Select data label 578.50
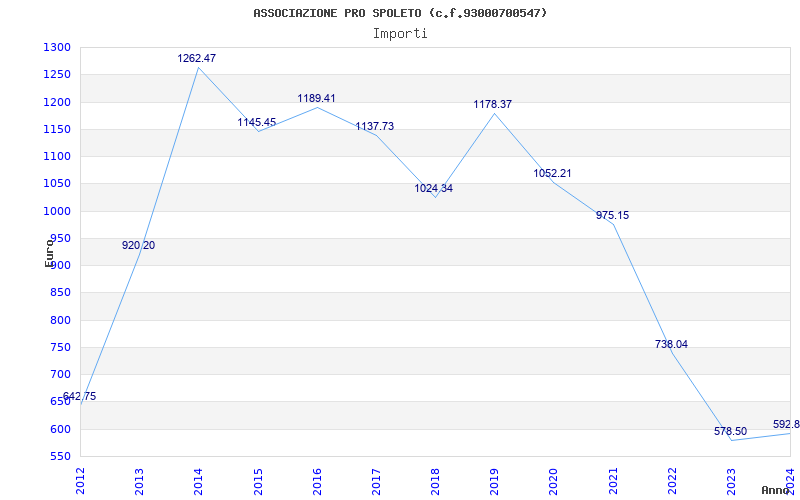Image resolution: width=800 pixels, height=500 pixels. pyautogui.click(x=730, y=431)
